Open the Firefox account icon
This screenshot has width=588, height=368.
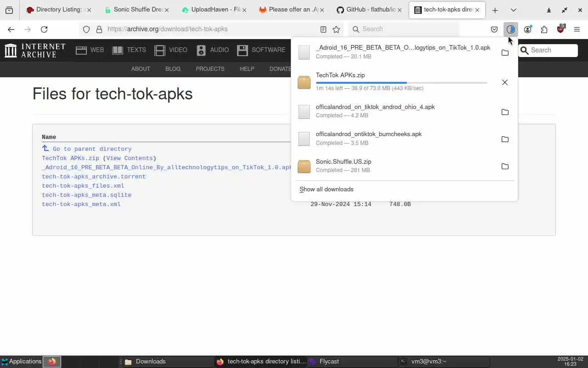pyautogui.click(x=527, y=29)
